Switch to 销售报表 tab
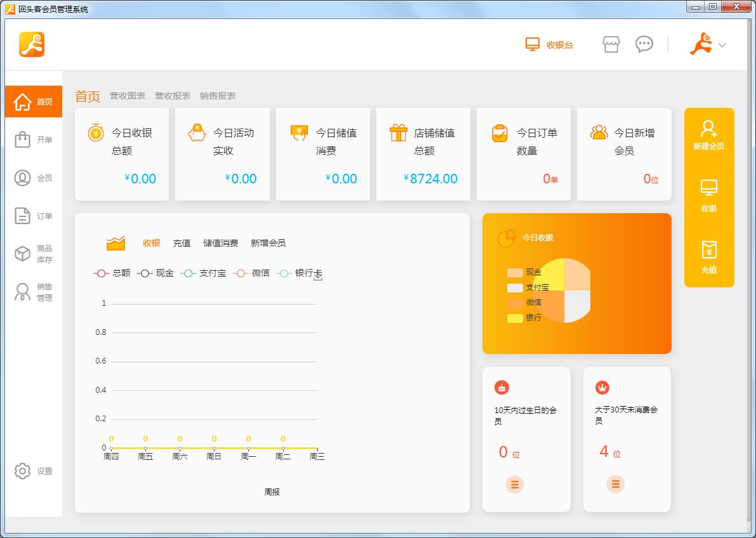 tap(218, 96)
